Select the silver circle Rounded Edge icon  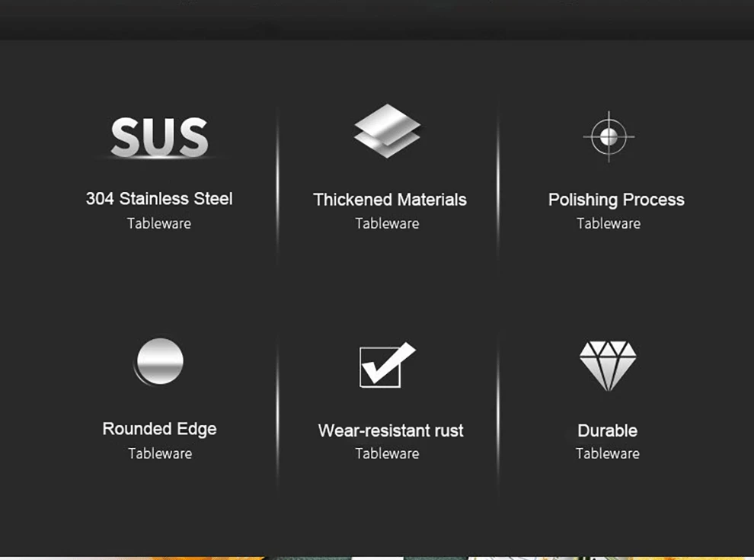coord(159,361)
